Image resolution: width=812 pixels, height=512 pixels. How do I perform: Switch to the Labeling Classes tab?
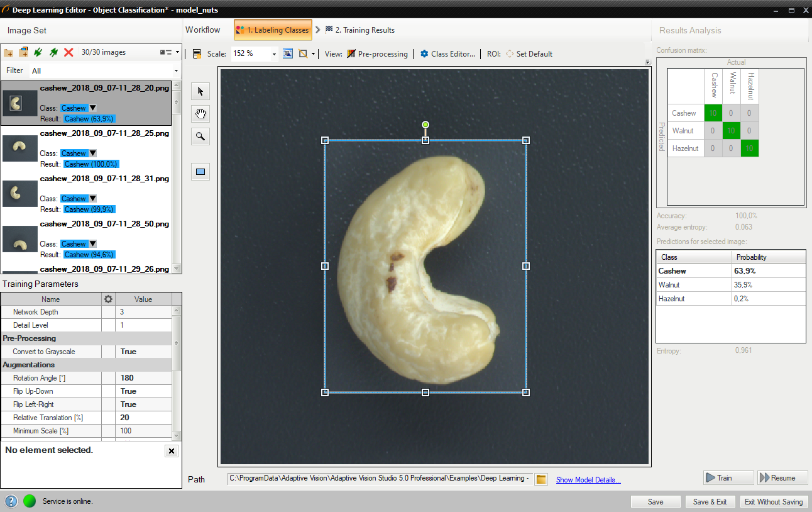tap(273, 30)
